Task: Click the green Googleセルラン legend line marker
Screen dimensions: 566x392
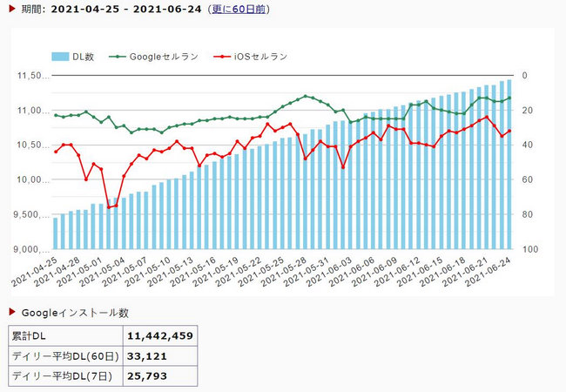Action: 118,57
